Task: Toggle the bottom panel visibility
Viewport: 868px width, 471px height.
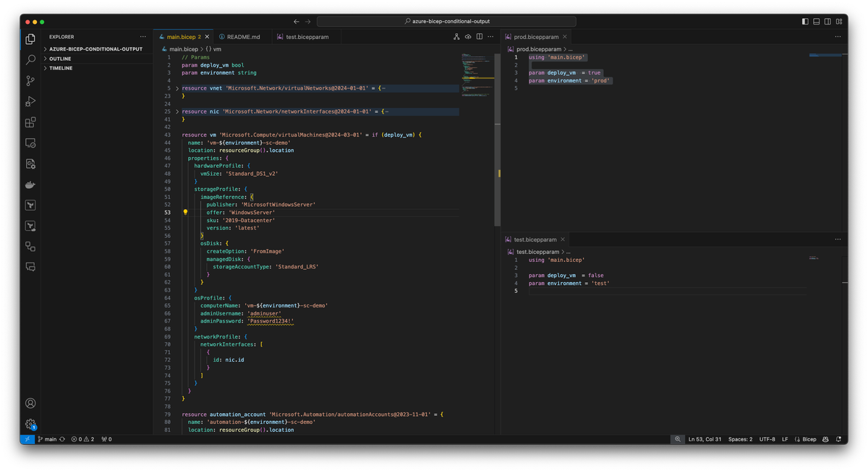Action: point(817,22)
